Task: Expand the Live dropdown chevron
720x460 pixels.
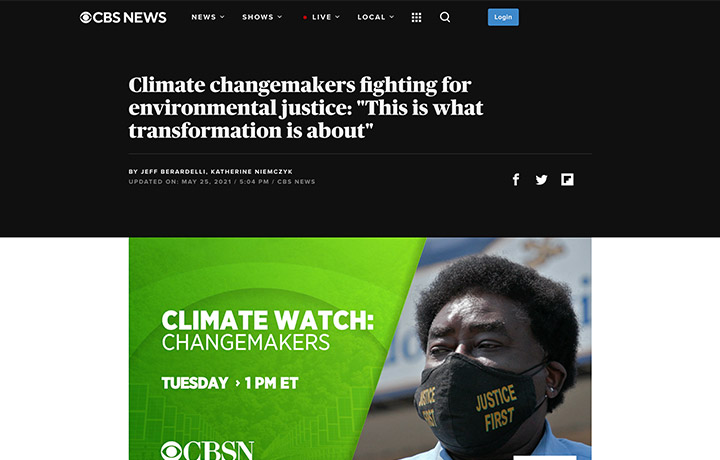Action: (x=338, y=17)
